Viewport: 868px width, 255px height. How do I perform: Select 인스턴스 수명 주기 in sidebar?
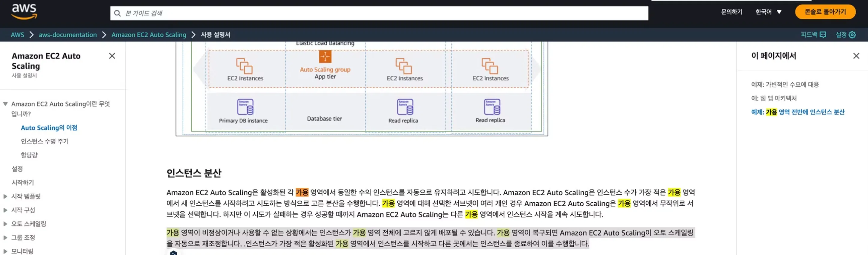(x=44, y=141)
